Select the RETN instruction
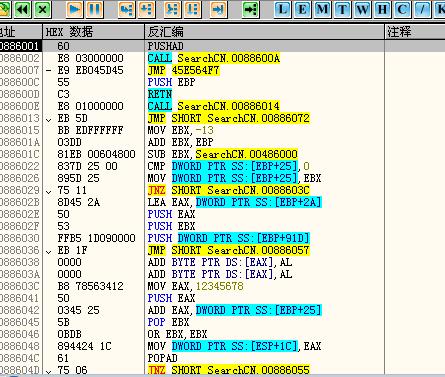Image resolution: width=445 pixels, height=377 pixels. point(160,94)
